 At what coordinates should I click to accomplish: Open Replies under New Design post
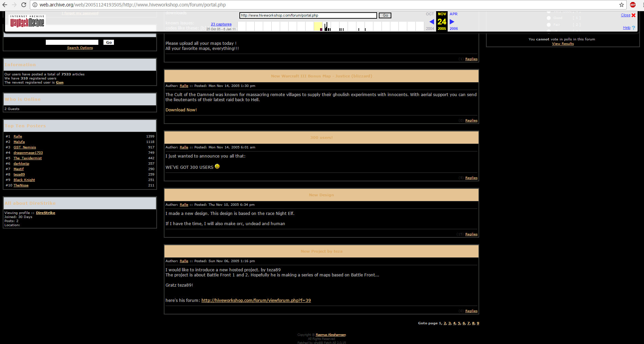pos(471,234)
